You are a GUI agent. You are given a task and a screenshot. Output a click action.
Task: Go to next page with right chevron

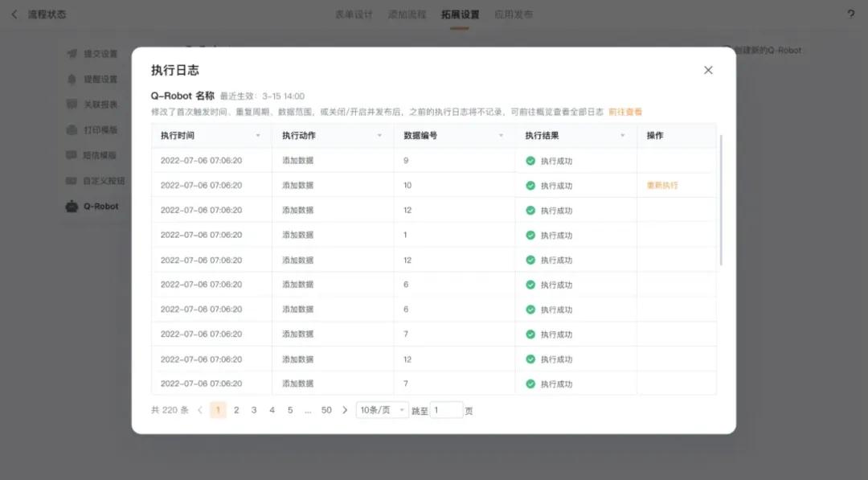[345, 410]
